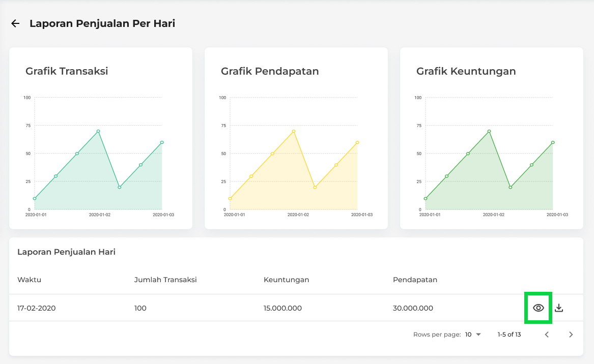Click the Pendapatan column header
The width and height of the screenshot is (594, 364).
click(x=415, y=280)
